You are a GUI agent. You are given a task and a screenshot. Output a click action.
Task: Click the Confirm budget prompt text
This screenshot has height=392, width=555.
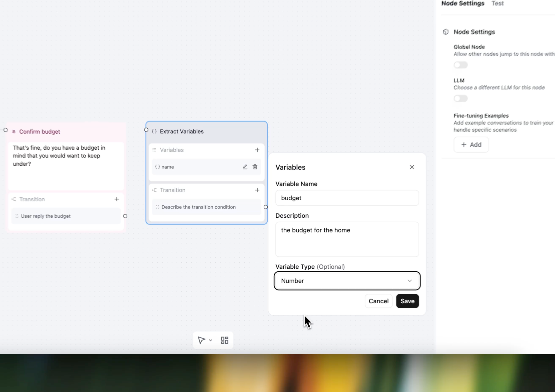pos(59,156)
